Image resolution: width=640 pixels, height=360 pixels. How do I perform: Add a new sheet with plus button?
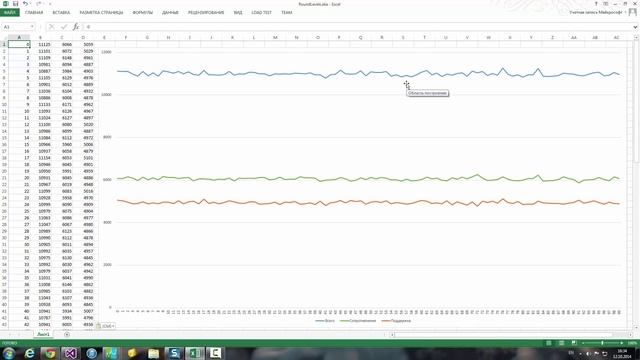(x=67, y=334)
